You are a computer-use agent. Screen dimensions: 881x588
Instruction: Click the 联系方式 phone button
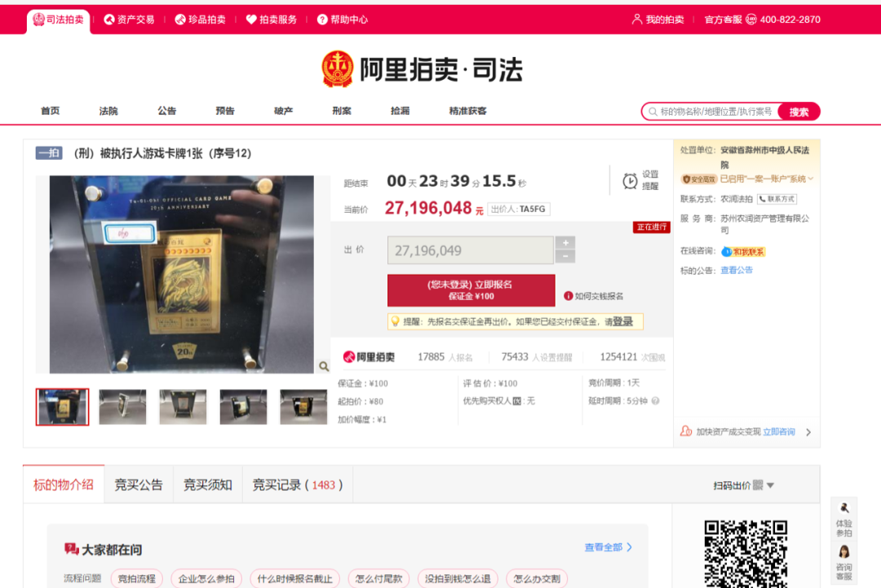tap(777, 199)
